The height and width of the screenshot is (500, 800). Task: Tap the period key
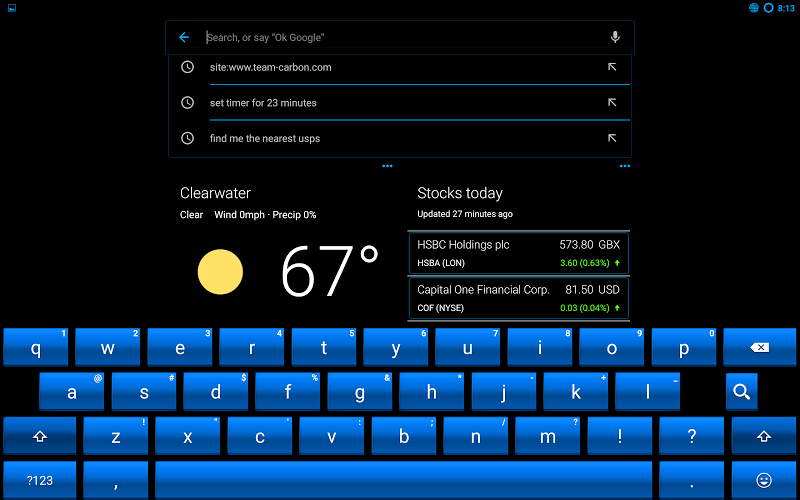[x=691, y=480]
